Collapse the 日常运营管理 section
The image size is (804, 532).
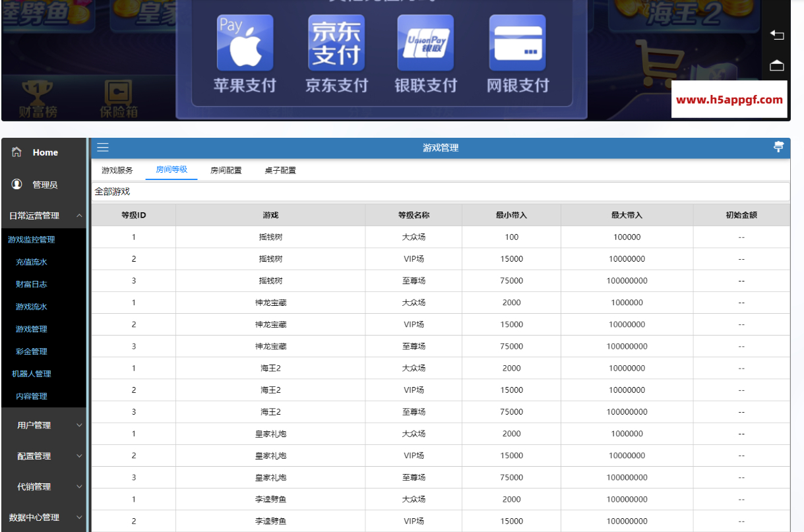43,216
